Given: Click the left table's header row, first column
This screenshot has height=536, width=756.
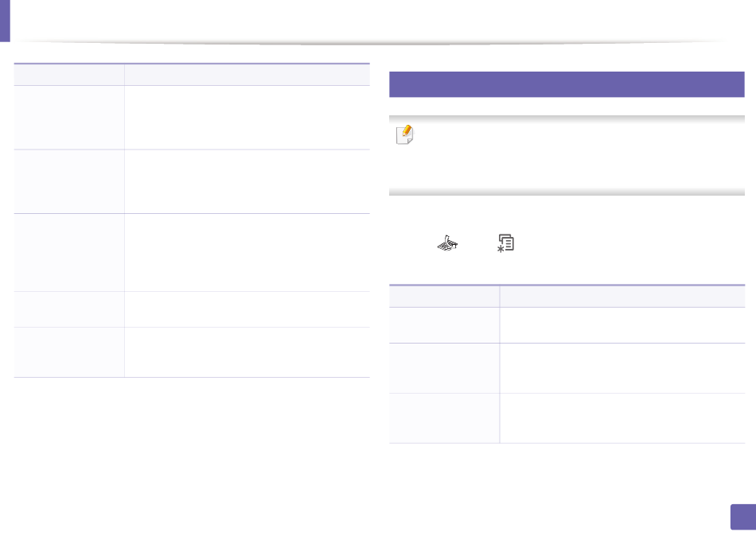Looking at the screenshot, I should (69, 75).
